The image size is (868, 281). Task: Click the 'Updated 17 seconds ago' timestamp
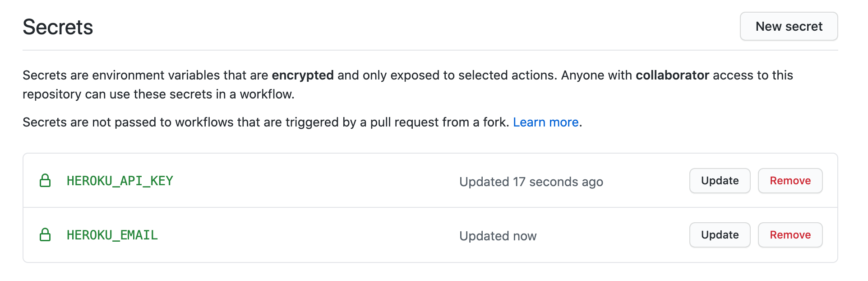point(531,182)
